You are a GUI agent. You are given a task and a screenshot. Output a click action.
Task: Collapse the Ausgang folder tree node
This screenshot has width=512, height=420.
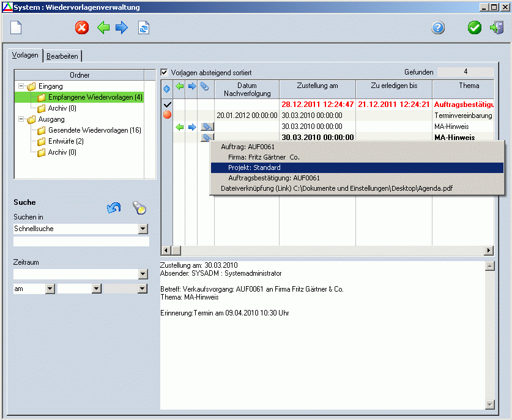point(21,119)
